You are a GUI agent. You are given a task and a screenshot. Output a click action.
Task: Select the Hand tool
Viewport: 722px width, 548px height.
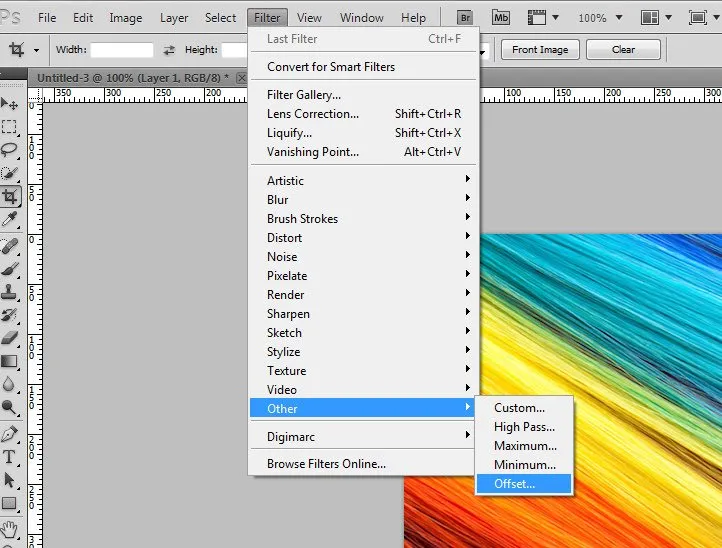[x=9, y=530]
